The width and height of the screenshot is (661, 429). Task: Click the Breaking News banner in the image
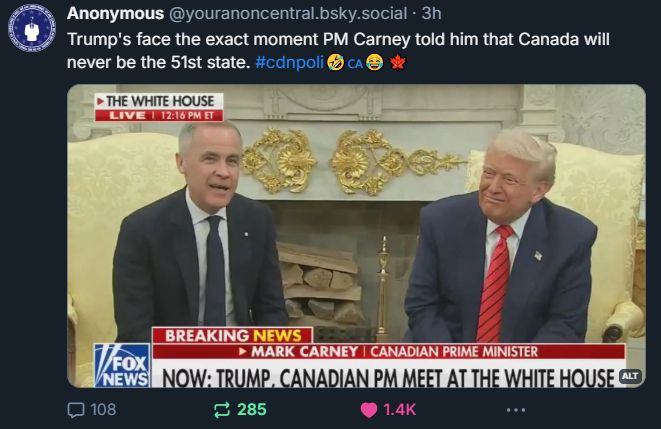point(232,336)
